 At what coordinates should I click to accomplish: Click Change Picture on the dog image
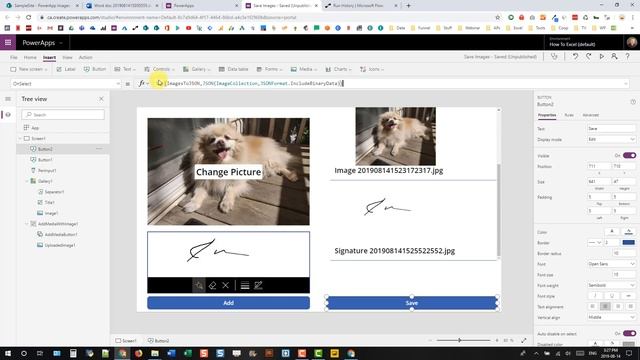point(228,172)
